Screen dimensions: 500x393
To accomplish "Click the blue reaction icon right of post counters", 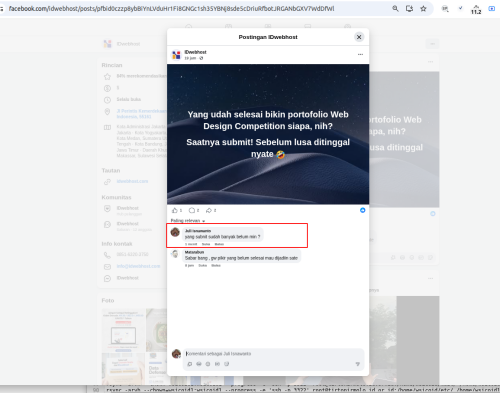I will click(x=363, y=210).
